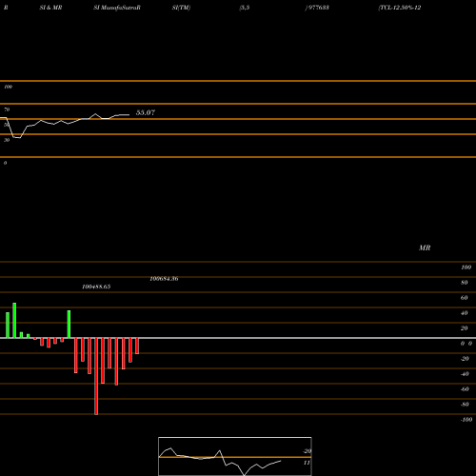Click the 'SI & MR' header text
This screenshot has height=476, width=476.
50,8
